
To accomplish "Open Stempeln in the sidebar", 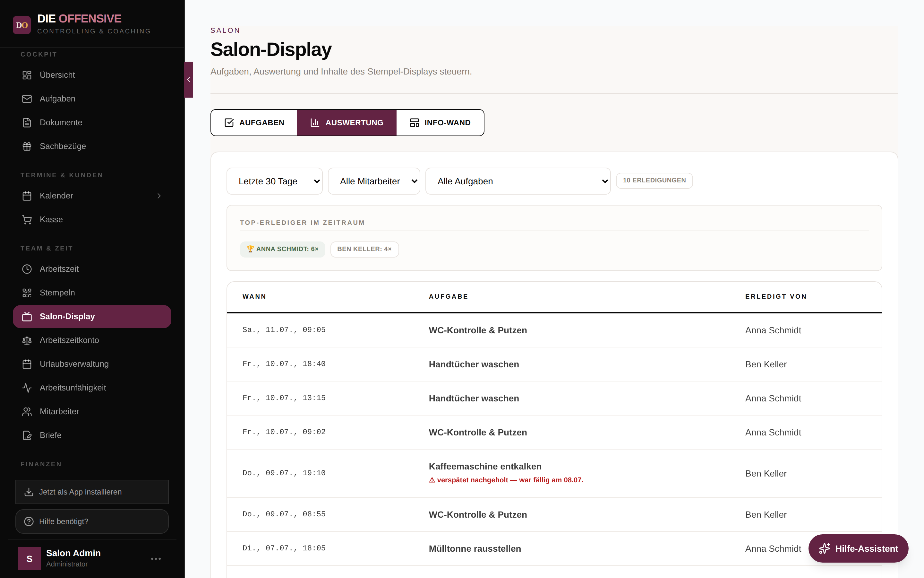I will [x=92, y=293].
